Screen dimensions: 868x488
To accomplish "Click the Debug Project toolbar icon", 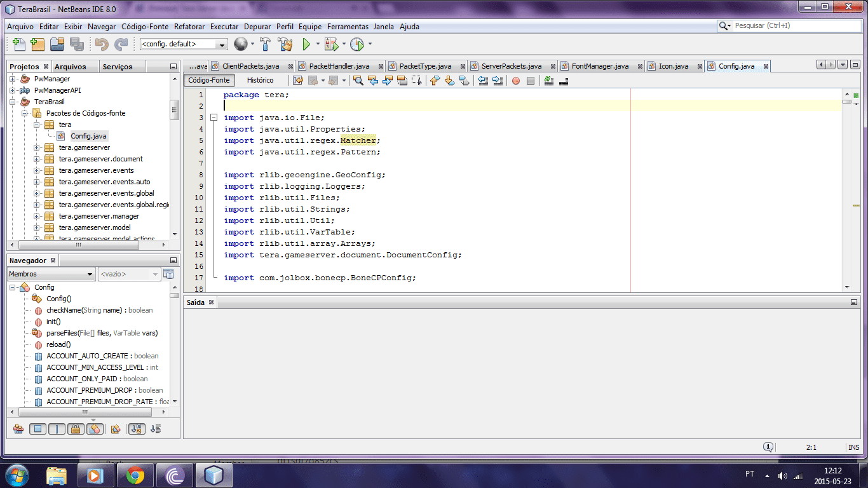I will coord(331,44).
